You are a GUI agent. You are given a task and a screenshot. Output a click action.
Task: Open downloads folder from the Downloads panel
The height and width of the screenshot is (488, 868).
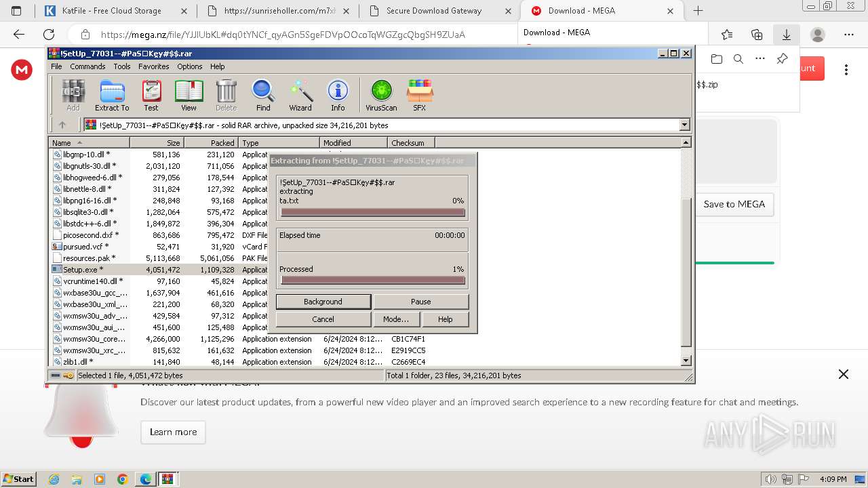pos(717,59)
